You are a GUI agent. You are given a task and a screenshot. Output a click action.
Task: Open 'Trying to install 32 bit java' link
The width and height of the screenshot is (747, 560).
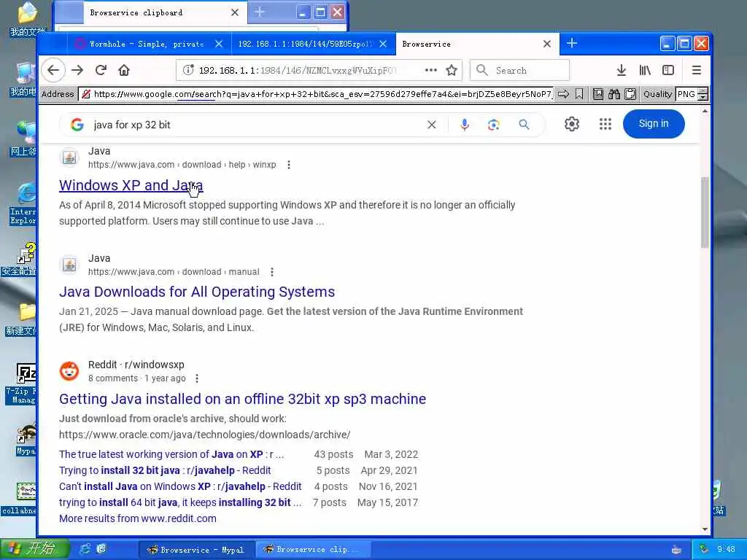(x=165, y=470)
